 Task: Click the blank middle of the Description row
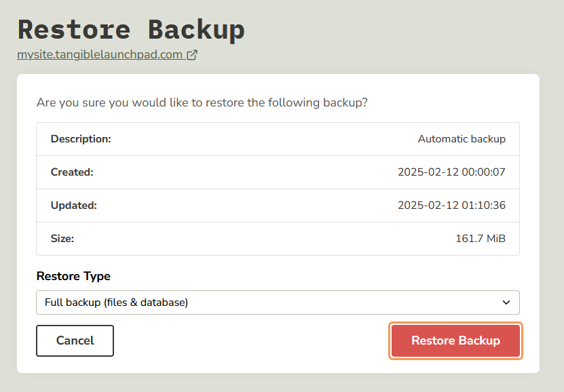265,139
